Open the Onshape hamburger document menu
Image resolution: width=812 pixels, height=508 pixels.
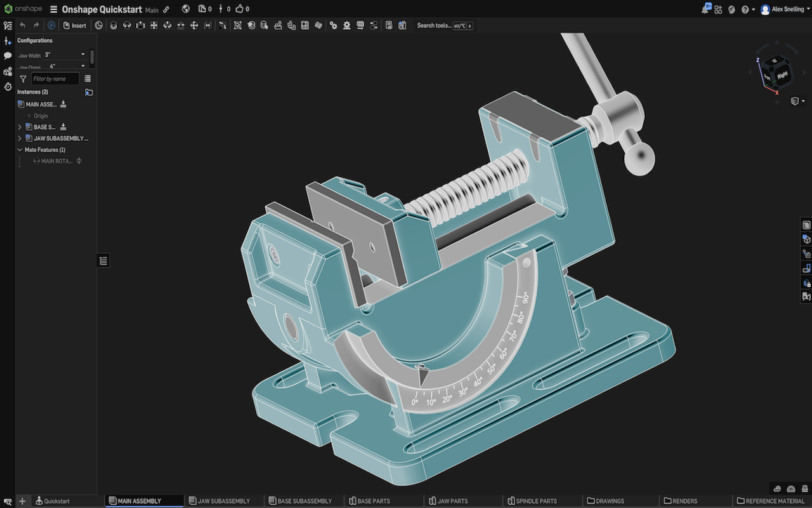click(x=54, y=10)
